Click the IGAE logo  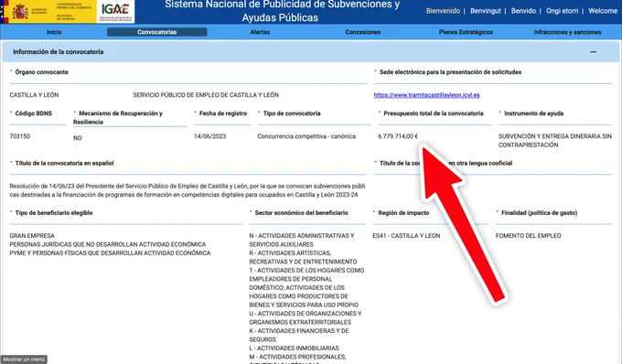[x=115, y=11]
